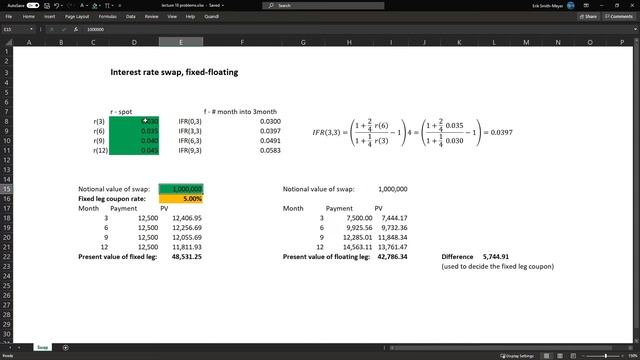Select present value of fixed leg 48,531.25
Image resolution: width=640 pixels, height=360 pixels.
[187, 257]
